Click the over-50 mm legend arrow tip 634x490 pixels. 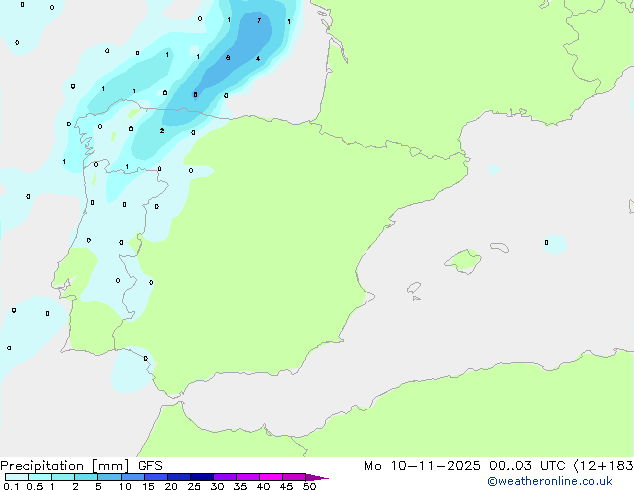pos(317,477)
